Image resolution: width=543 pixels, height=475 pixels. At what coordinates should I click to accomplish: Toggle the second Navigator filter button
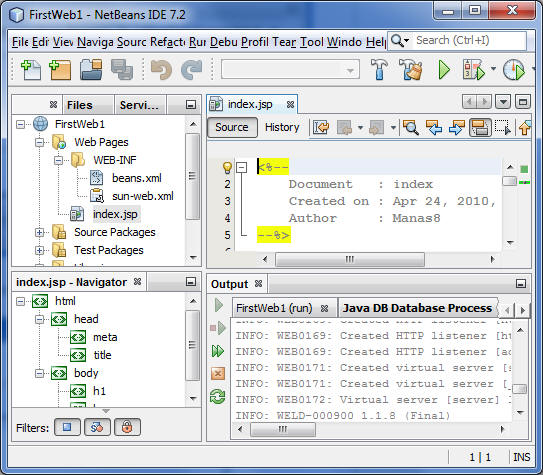point(97,427)
